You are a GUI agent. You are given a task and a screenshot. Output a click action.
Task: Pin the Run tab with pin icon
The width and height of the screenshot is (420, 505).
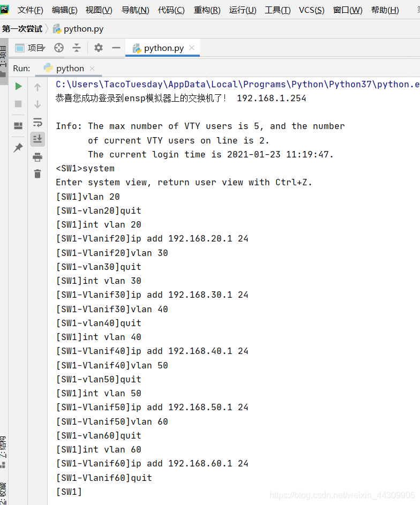pyautogui.click(x=18, y=147)
